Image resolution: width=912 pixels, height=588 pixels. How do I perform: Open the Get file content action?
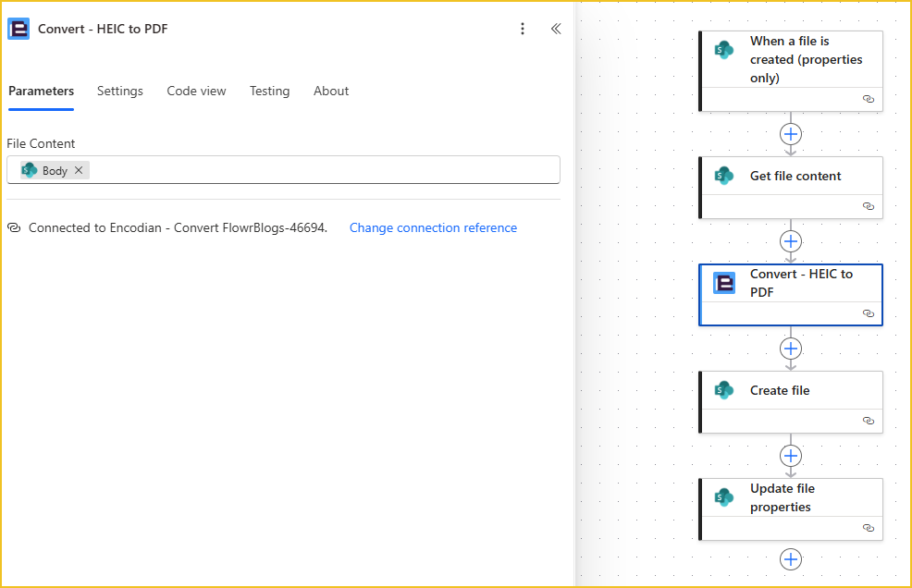point(795,176)
